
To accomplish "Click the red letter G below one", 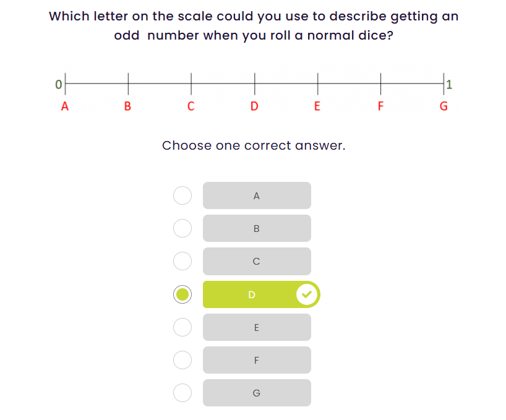I will (444, 106).
